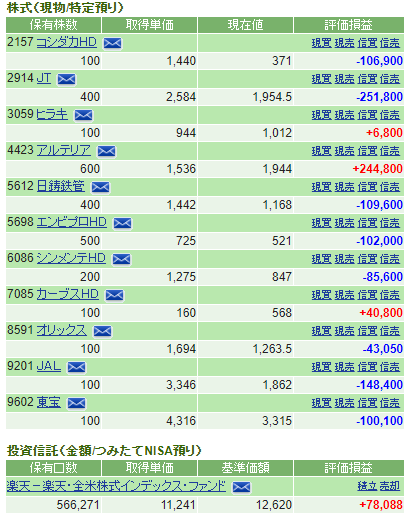Image resolution: width=413 pixels, height=525 pixels.
Task: Click the envelope icon next to 日鋳鉄管
Action: tap(100, 188)
